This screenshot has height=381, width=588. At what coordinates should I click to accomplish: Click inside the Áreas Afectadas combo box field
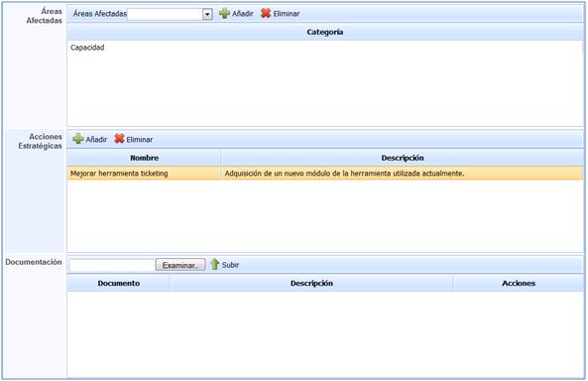pyautogui.click(x=165, y=14)
